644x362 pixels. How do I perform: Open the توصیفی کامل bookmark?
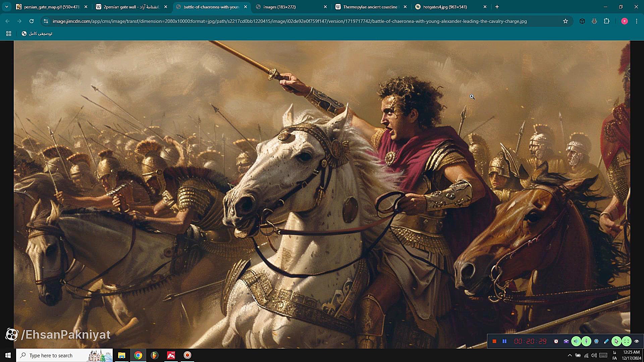click(x=37, y=34)
